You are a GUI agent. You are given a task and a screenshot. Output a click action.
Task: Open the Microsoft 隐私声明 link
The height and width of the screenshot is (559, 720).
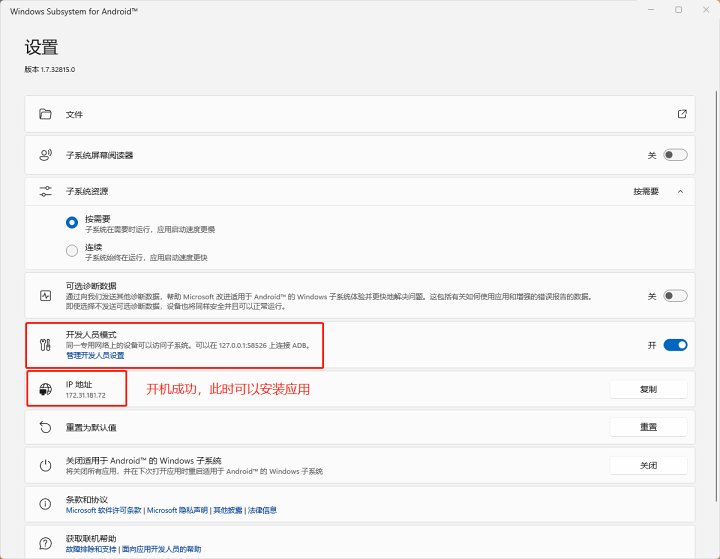pyautogui.click(x=177, y=510)
